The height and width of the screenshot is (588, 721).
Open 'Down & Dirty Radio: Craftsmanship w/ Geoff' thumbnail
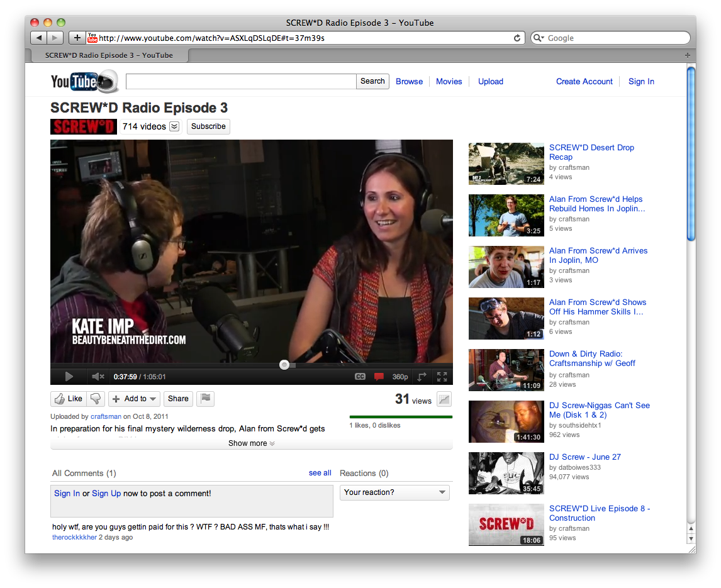506,370
